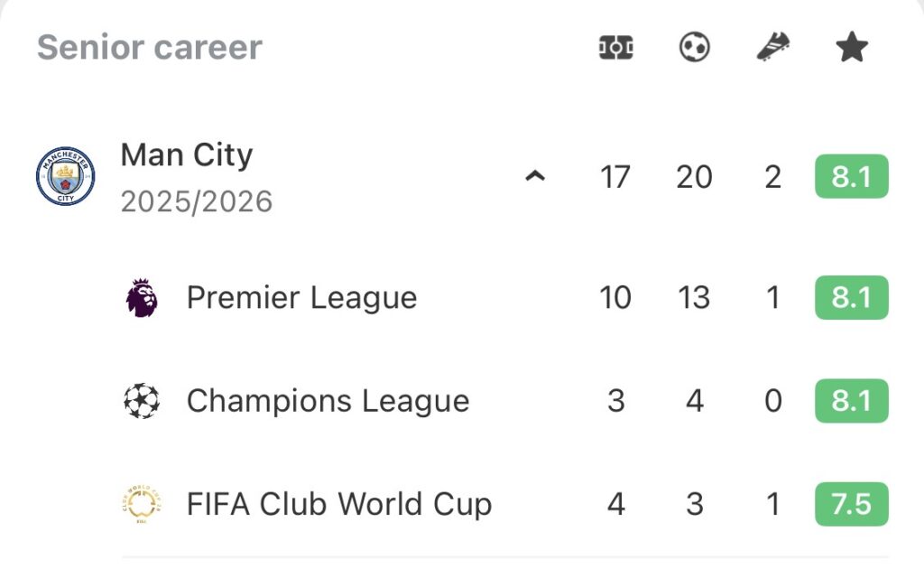Select the FIFA Club World Cup label
Viewport: 924px width, 578px height.
tap(339, 503)
